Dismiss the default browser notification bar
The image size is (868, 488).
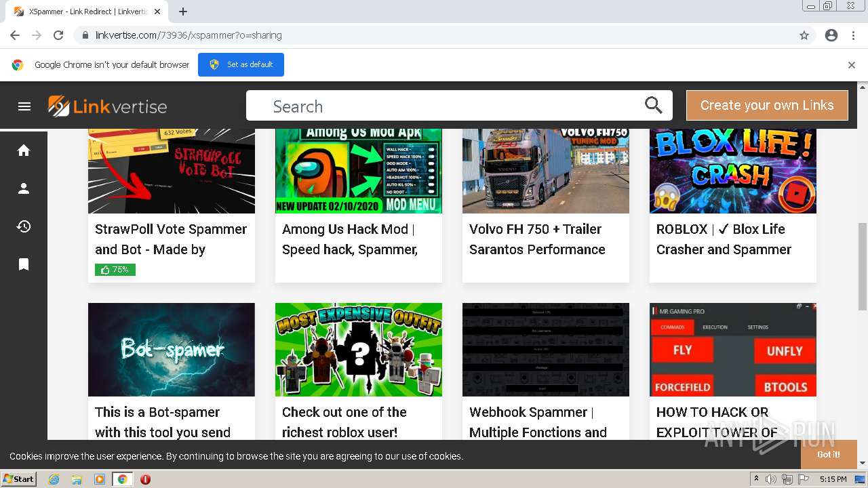pyautogui.click(x=852, y=65)
